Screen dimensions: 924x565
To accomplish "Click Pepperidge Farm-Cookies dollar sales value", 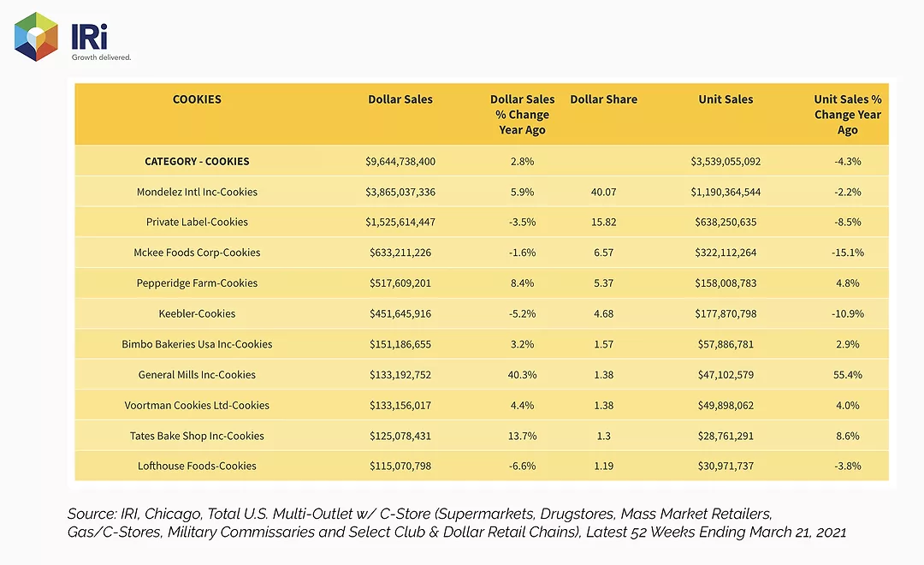I will point(400,283).
